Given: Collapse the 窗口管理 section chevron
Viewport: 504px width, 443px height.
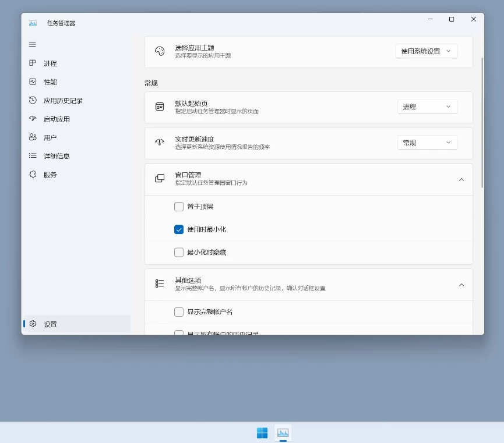Looking at the screenshot, I should (461, 179).
